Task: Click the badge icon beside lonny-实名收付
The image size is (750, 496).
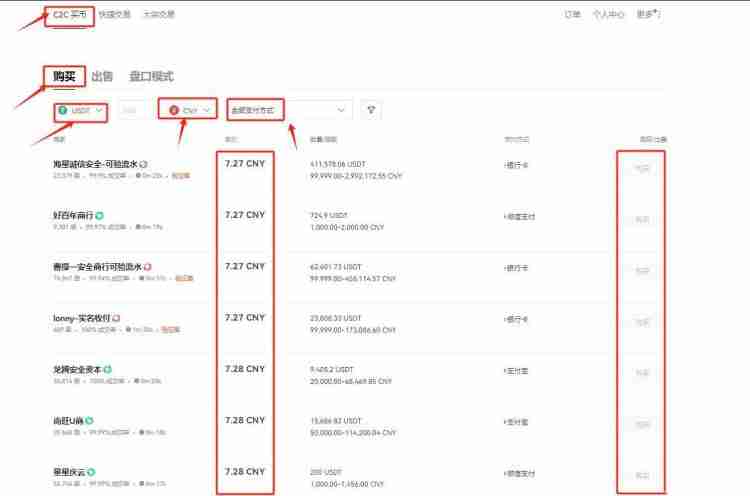Action: click(116, 318)
